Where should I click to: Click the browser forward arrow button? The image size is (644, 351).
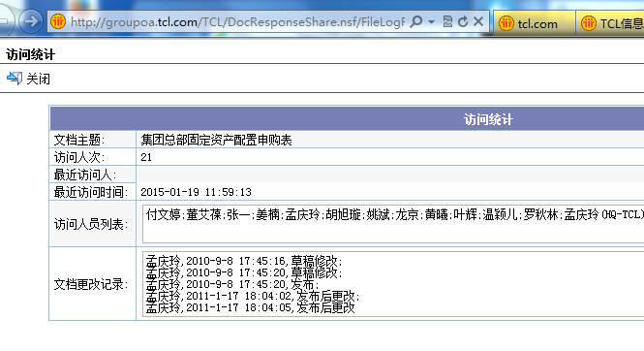[x=31, y=21]
